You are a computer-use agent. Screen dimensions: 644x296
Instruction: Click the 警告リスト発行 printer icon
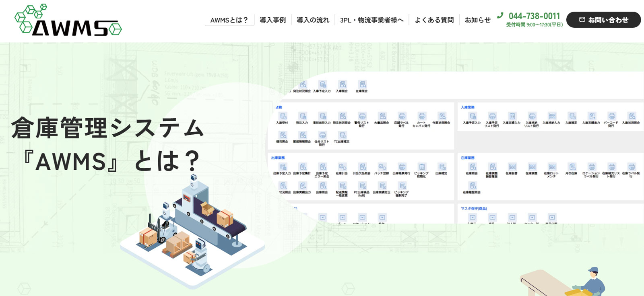pos(362,116)
